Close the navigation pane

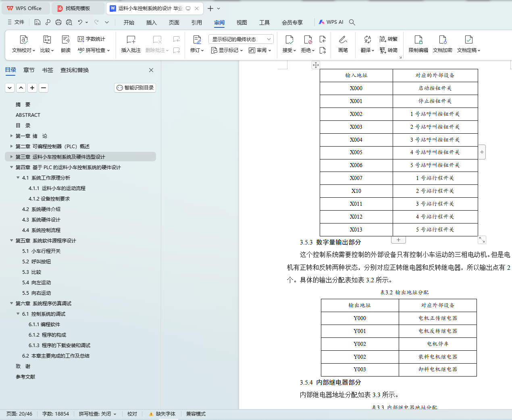151,70
